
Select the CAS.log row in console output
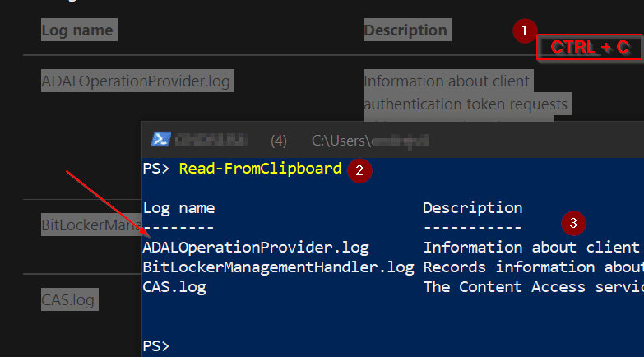174,286
